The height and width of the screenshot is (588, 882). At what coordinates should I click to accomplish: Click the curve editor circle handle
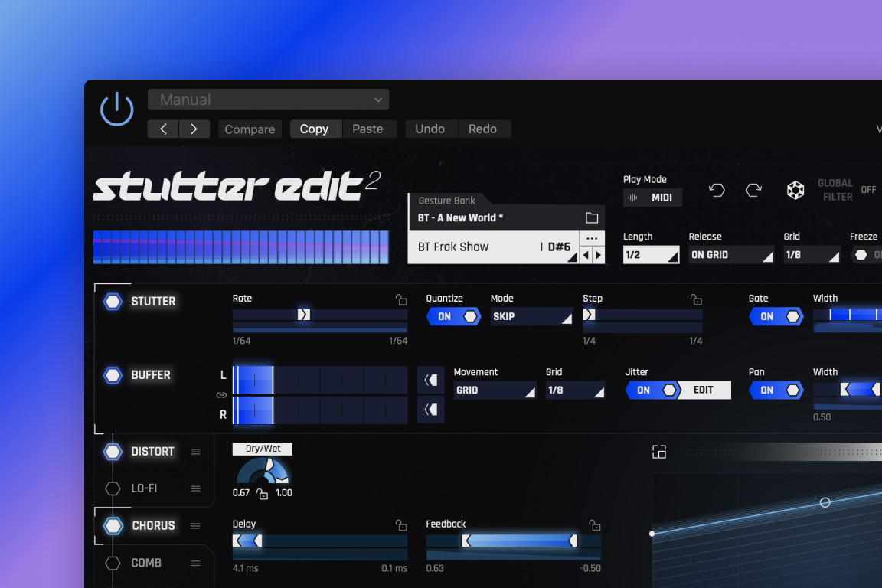pyautogui.click(x=825, y=502)
